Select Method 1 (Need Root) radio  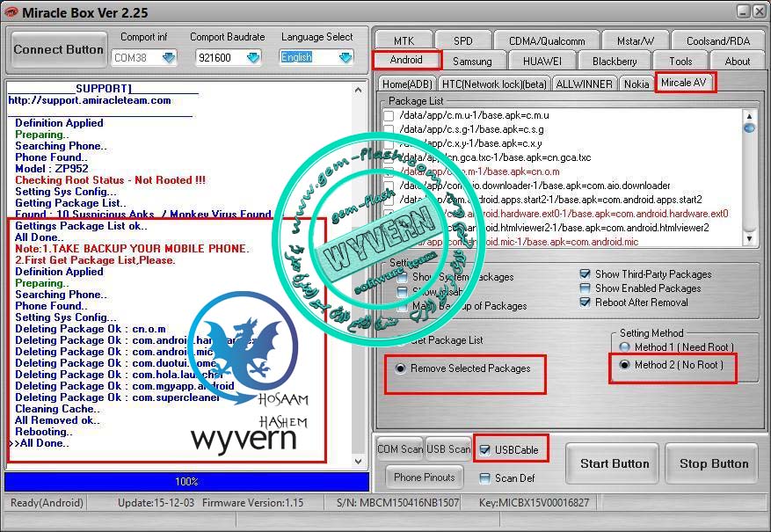[x=624, y=347]
